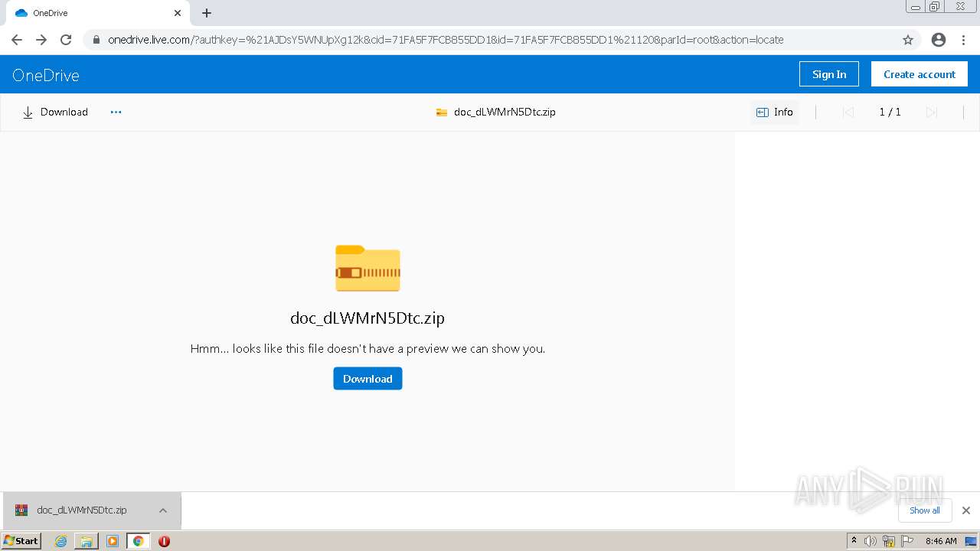Viewport: 980px width, 551px height.
Task: Click the browser forward arrow
Action: 41,40
